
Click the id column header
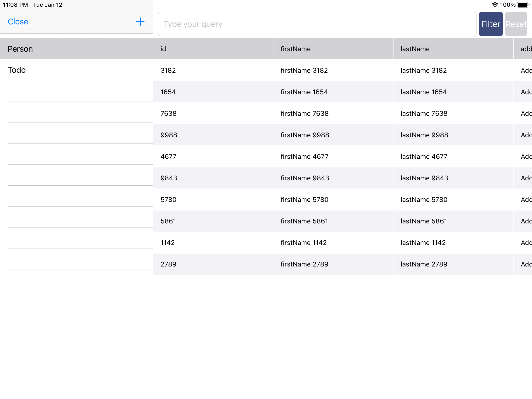click(163, 49)
